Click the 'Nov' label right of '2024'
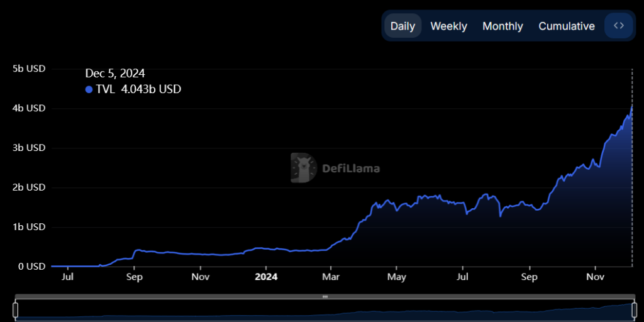The width and height of the screenshot is (644, 322). pyautogui.click(x=596, y=277)
